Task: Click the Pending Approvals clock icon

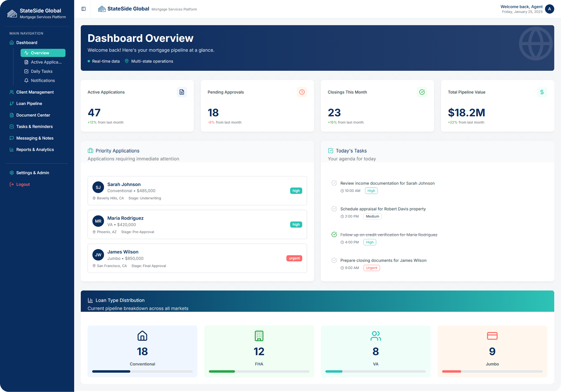Action: click(302, 92)
